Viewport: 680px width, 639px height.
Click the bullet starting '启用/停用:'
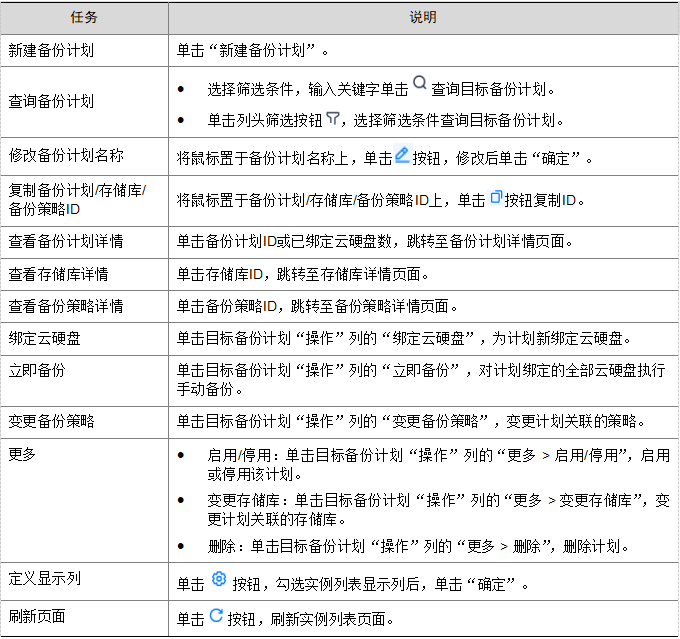[x=438, y=465]
